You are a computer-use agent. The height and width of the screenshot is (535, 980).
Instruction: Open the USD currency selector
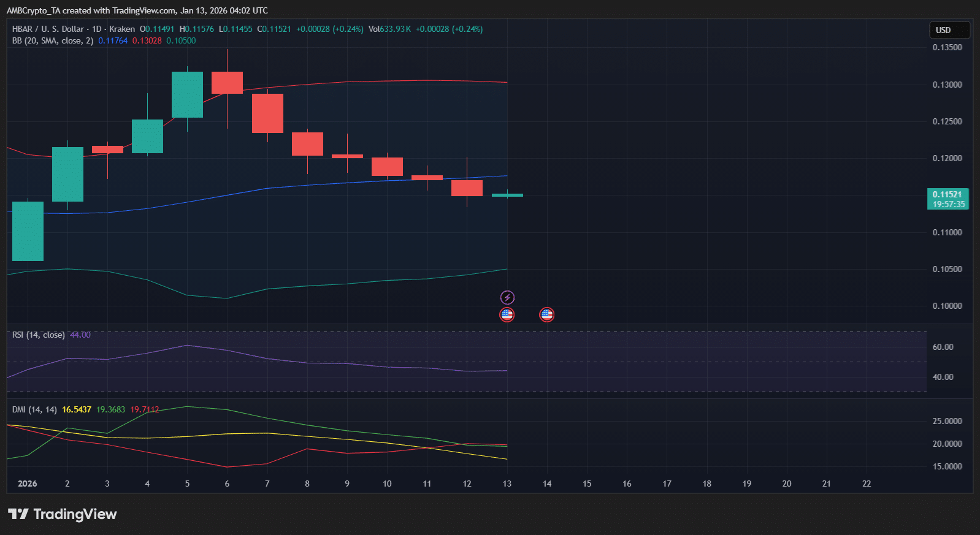pos(949,30)
